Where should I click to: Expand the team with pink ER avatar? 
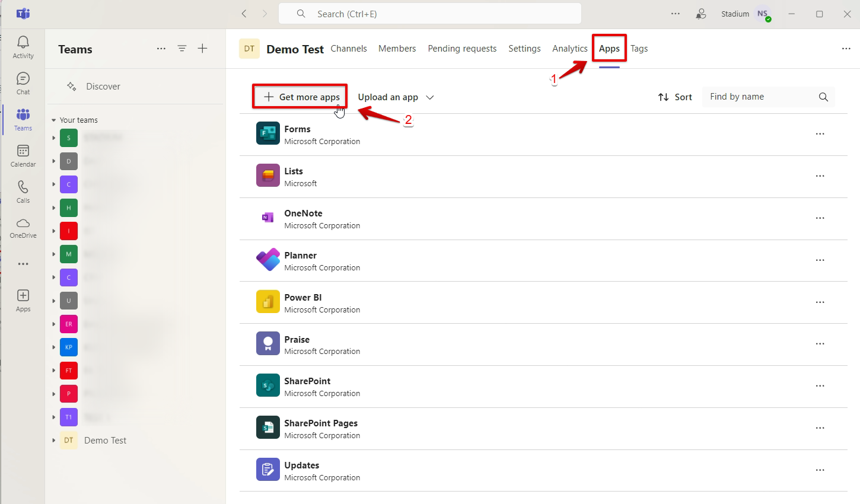point(53,324)
